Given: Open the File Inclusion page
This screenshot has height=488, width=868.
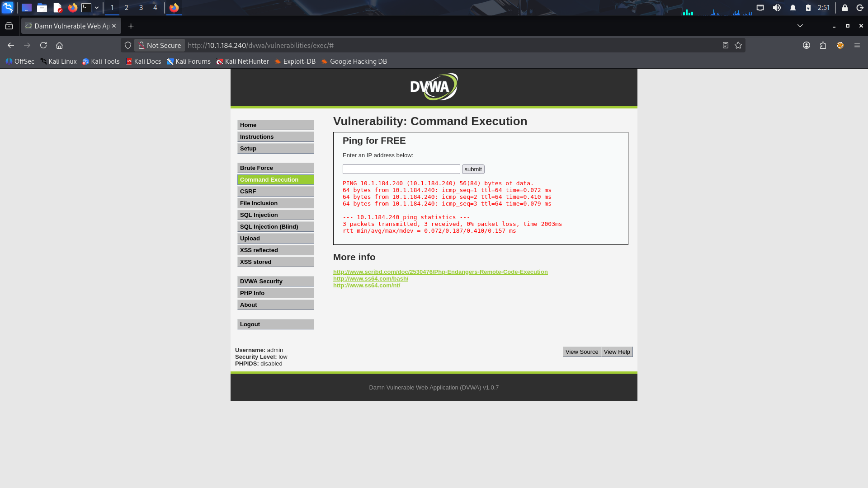Looking at the screenshot, I should pyautogui.click(x=276, y=203).
